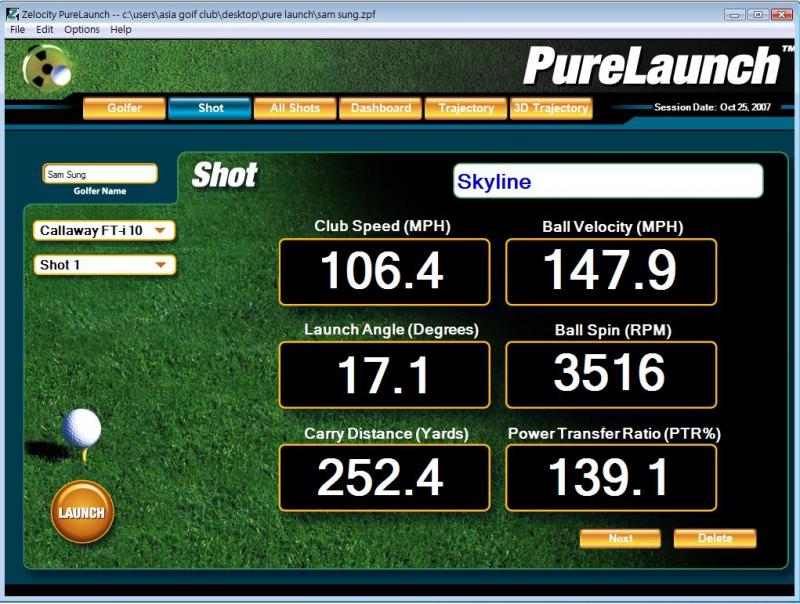Click the PureLaunch logo icon at top left
800x604 pixels.
[x=49, y=68]
